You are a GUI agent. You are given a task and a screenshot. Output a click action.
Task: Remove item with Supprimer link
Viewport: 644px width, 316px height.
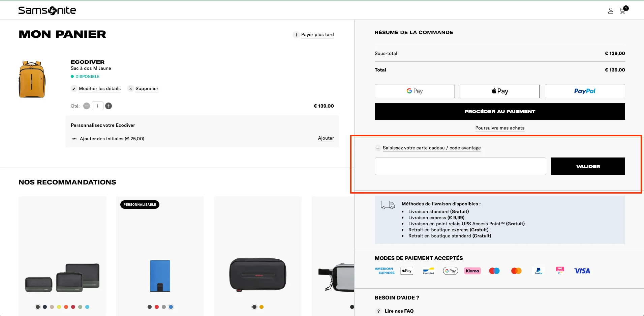click(x=147, y=89)
